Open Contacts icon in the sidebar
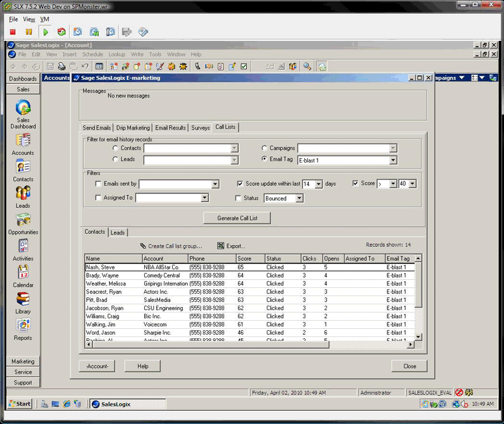The image size is (504, 424). pyautogui.click(x=23, y=167)
